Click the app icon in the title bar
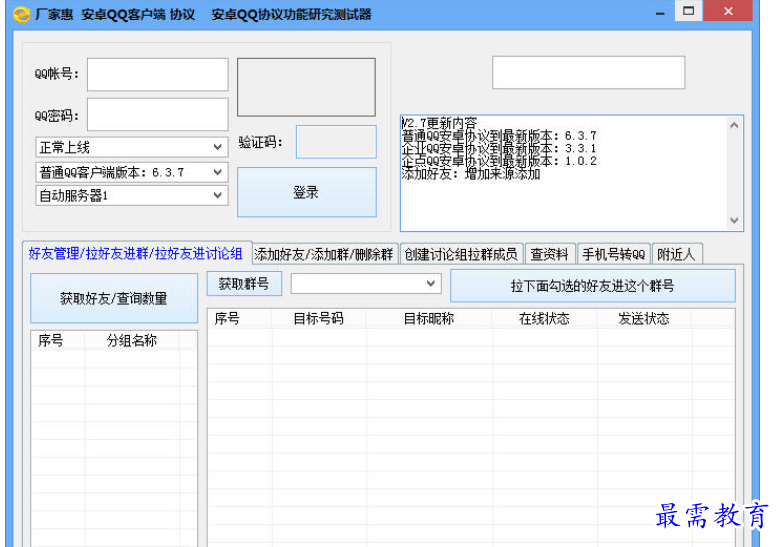This screenshot has height=547, width=777. tap(21, 14)
